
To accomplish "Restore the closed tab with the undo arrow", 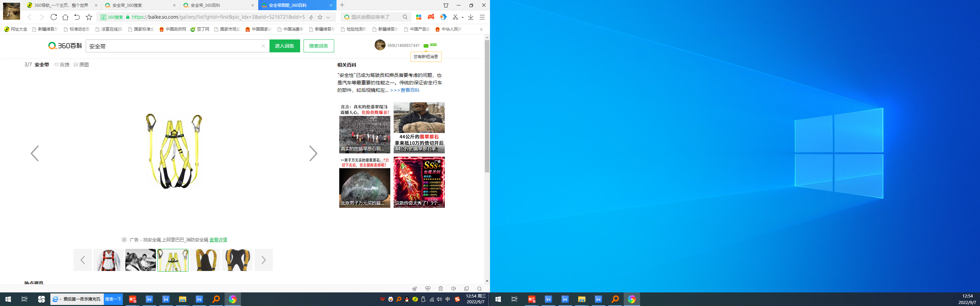I will pyautogui.click(x=77, y=17).
